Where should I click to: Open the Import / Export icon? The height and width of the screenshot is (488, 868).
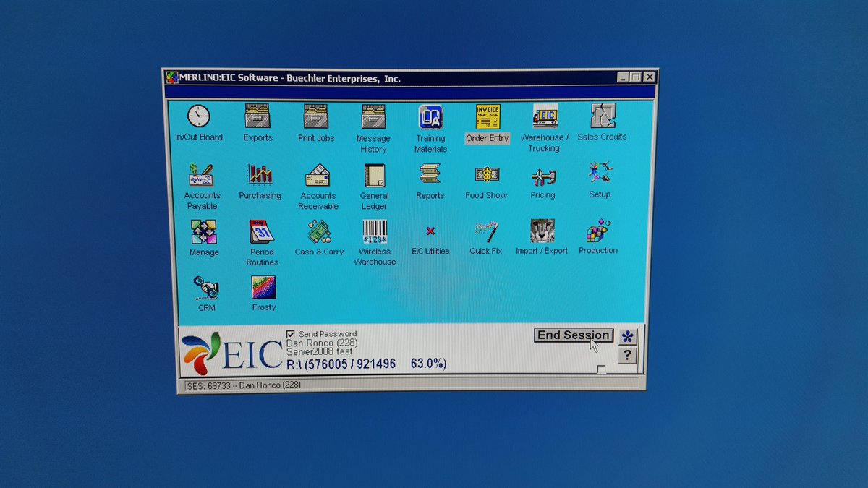(542, 231)
